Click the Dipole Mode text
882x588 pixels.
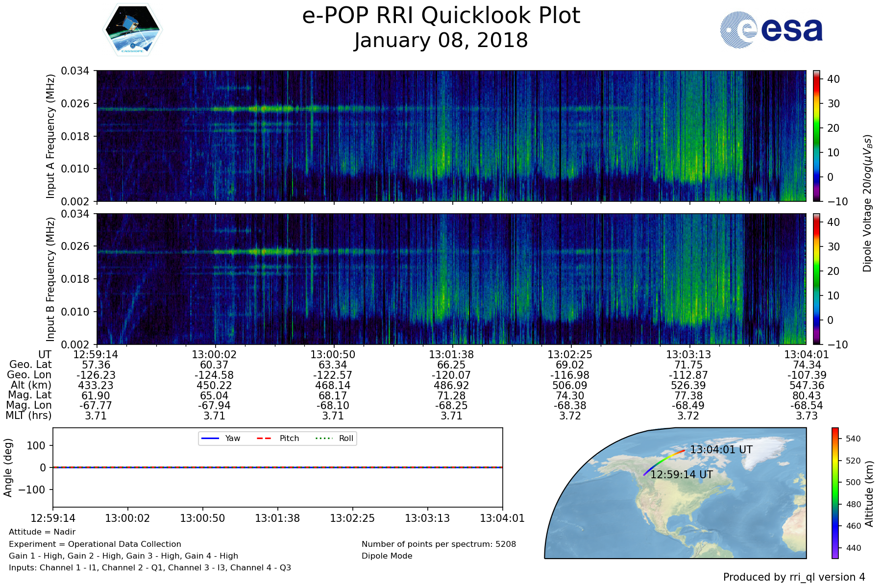[x=387, y=556]
